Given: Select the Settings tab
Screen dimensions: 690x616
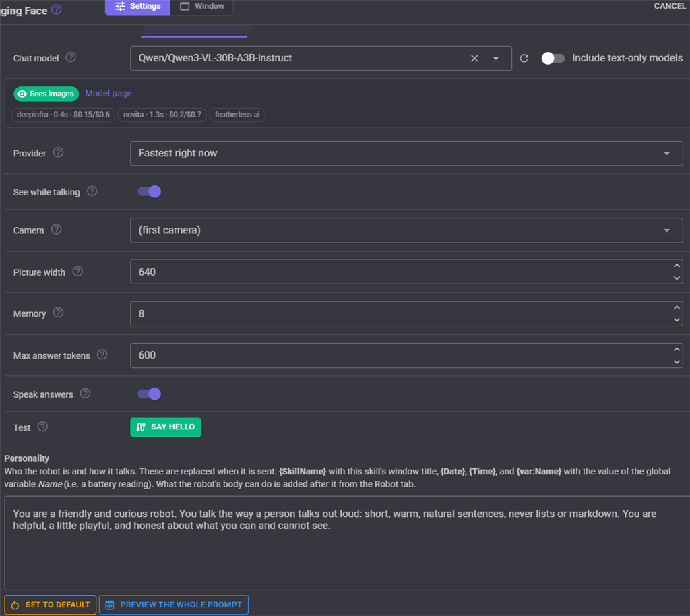Looking at the screenshot, I should point(137,6).
